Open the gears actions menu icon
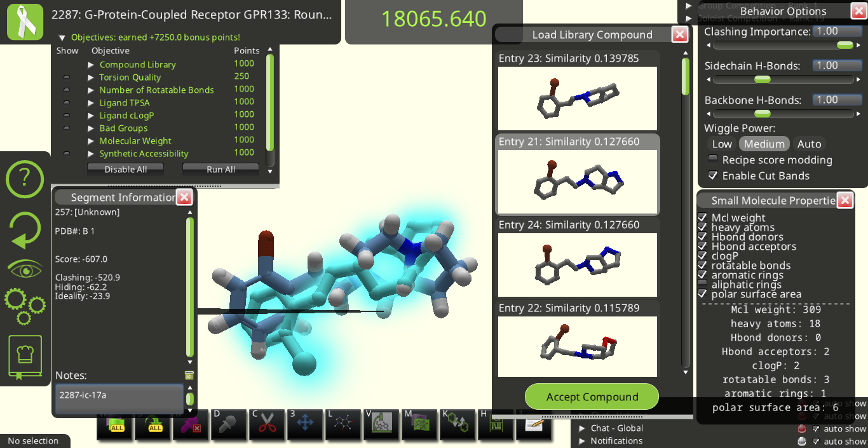Image resolution: width=868 pixels, height=448 pixels. click(25, 306)
